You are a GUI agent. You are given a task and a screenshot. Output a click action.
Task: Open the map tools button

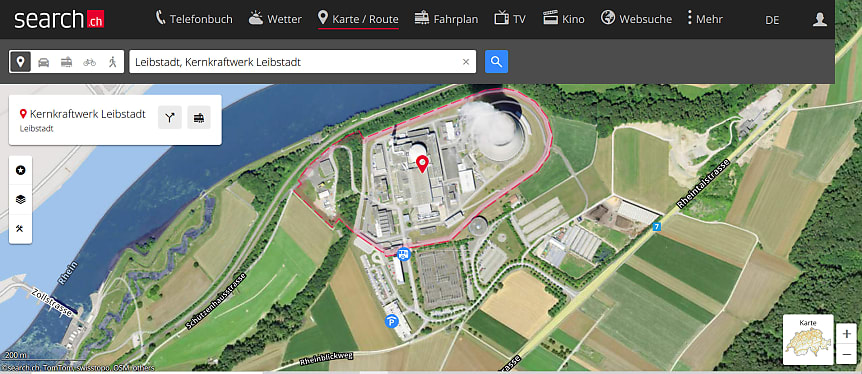tap(20, 228)
